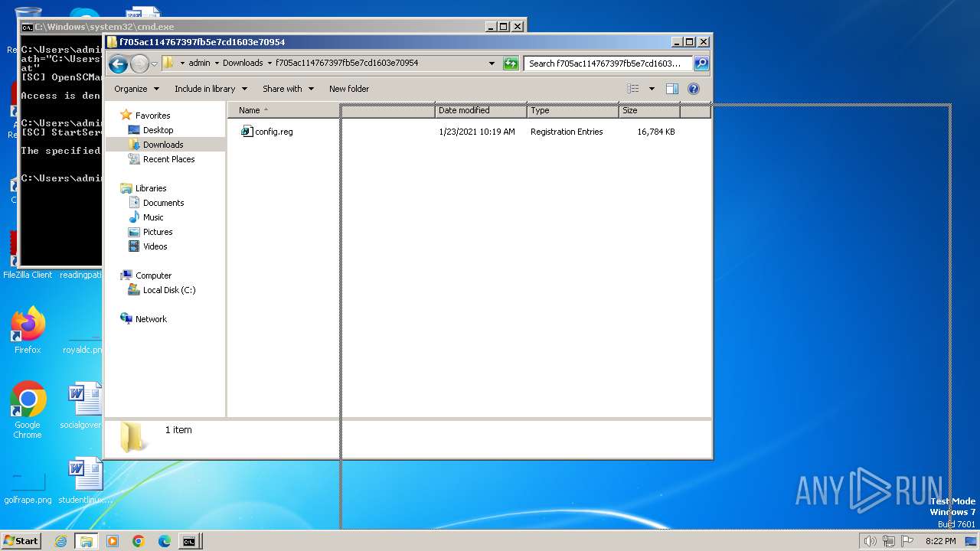
Task: Open Microsoft Edge from the taskbar
Action: pyautogui.click(x=164, y=541)
